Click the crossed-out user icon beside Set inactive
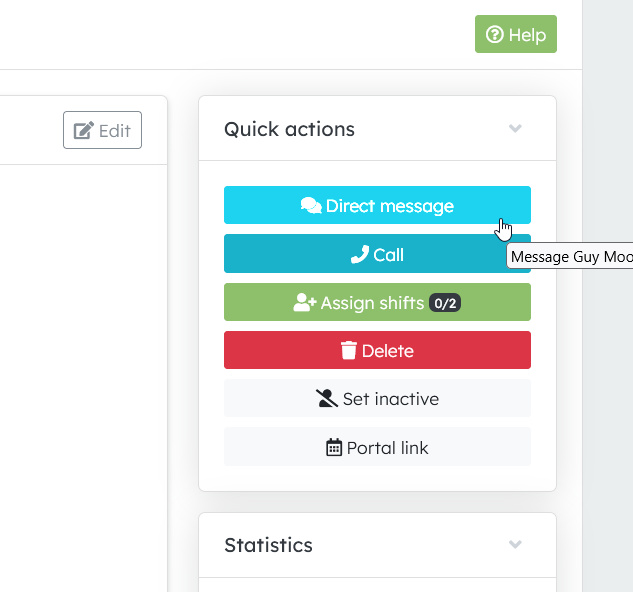This screenshot has height=592, width=633. [x=327, y=399]
